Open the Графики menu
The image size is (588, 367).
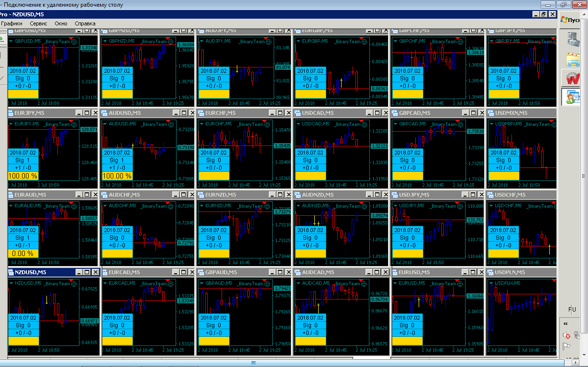tap(11, 23)
